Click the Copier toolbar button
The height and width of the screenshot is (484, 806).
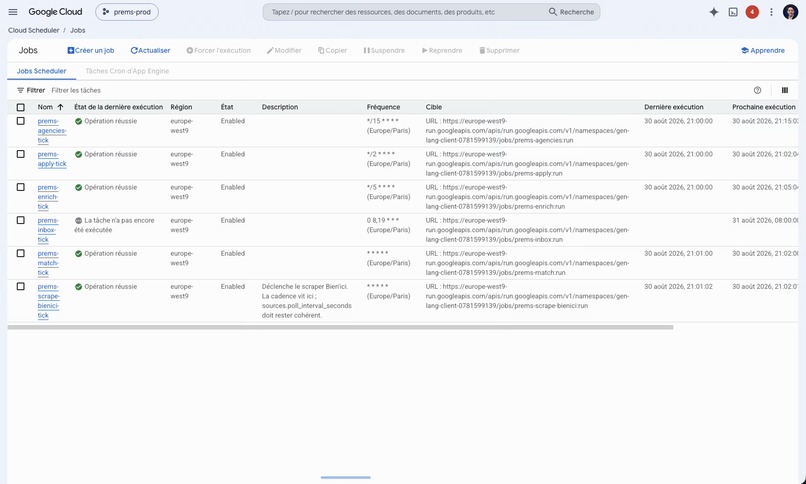tap(332, 50)
